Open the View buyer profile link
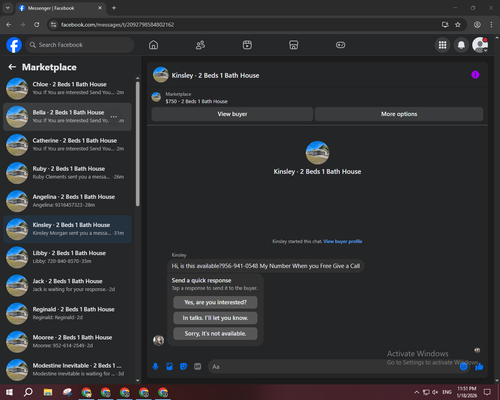Viewport: 500px width, 400px height. click(x=343, y=241)
